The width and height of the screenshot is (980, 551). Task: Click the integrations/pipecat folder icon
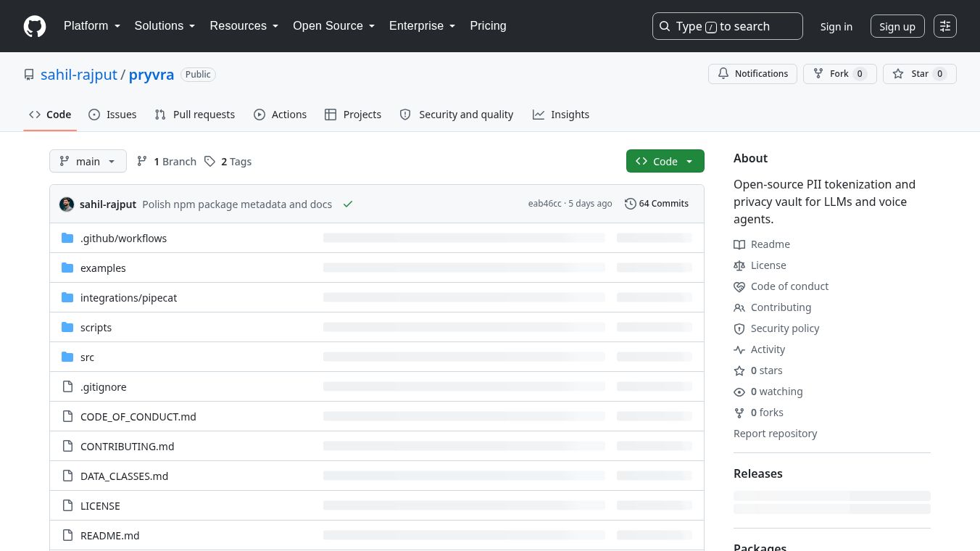tap(67, 297)
